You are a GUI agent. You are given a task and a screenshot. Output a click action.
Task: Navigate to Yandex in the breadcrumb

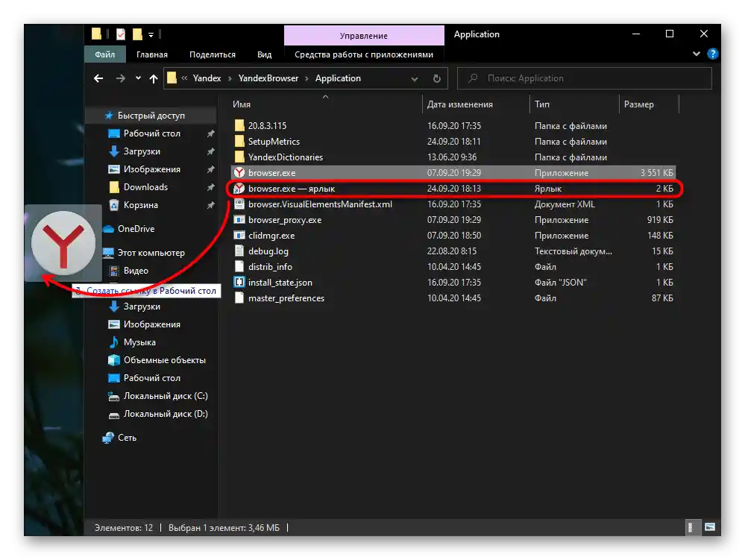click(x=207, y=78)
